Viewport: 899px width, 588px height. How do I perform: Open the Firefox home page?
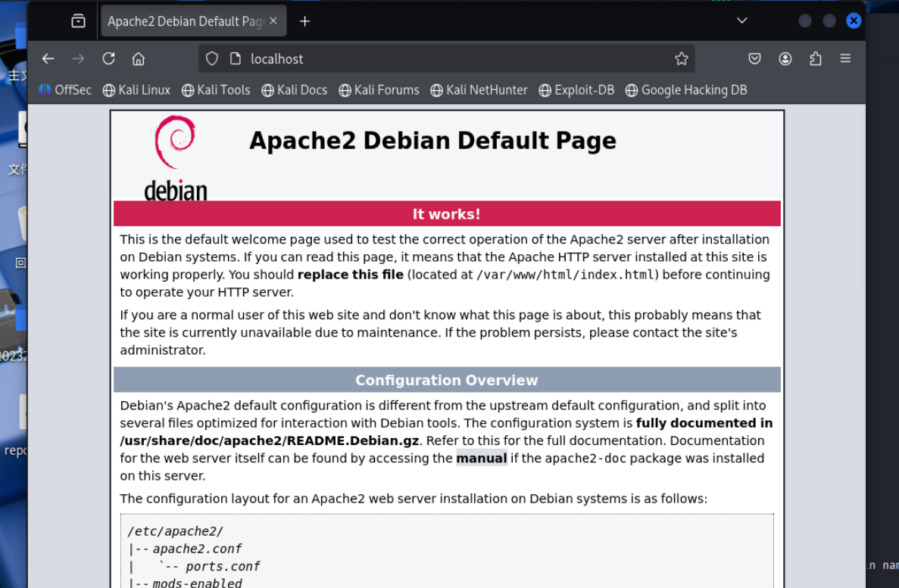tap(138, 58)
